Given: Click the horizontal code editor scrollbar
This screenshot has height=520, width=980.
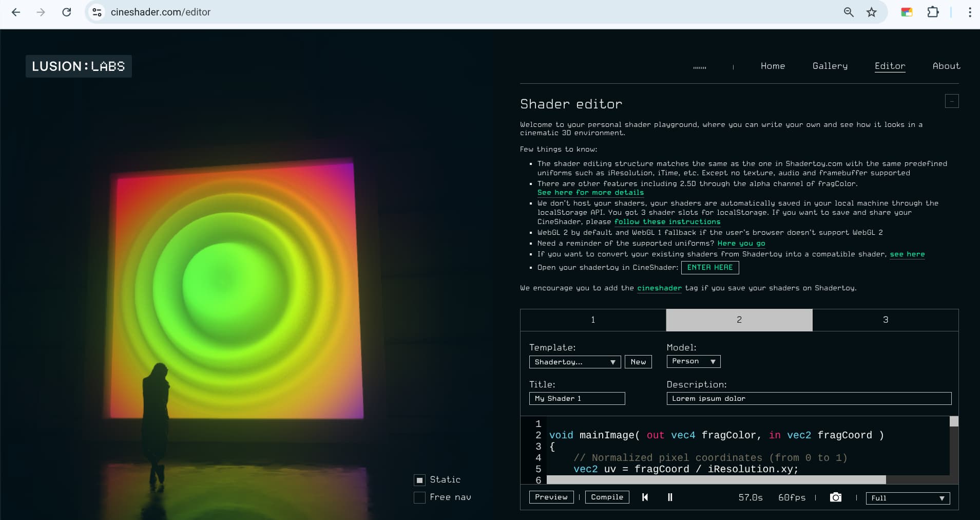Looking at the screenshot, I should [x=716, y=480].
